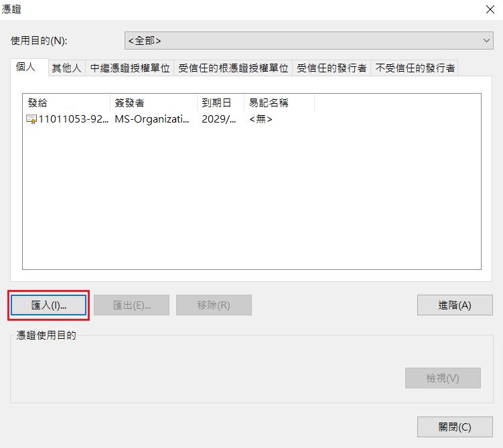Viewport: 503px width, 448px height.
Task: Switch to the 其他人 tab
Action: (67, 68)
